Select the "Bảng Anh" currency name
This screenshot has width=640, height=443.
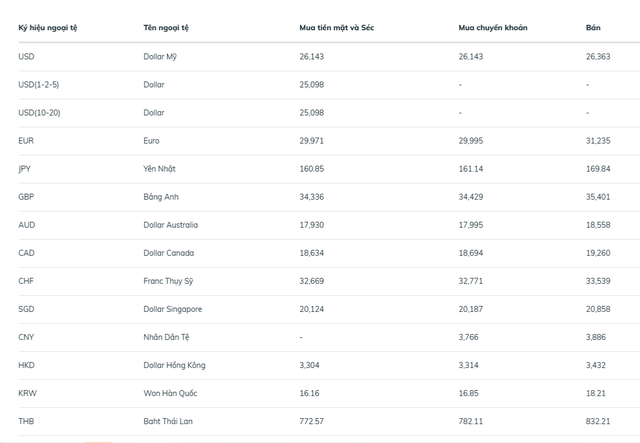pyautogui.click(x=161, y=197)
